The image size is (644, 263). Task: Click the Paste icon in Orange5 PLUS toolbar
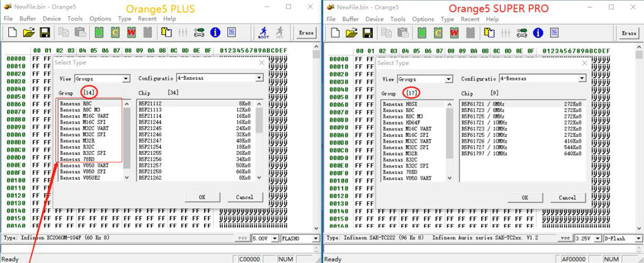click(x=79, y=32)
